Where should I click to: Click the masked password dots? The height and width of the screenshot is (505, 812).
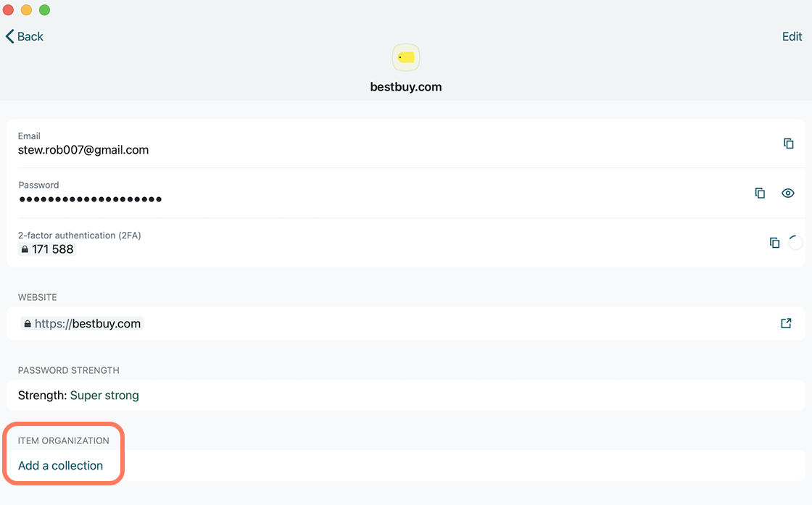pyautogui.click(x=91, y=199)
